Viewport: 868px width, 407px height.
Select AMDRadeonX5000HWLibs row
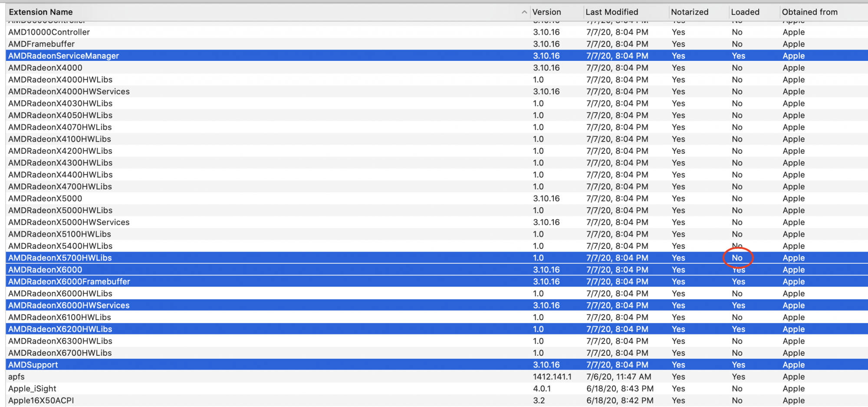tap(437, 210)
